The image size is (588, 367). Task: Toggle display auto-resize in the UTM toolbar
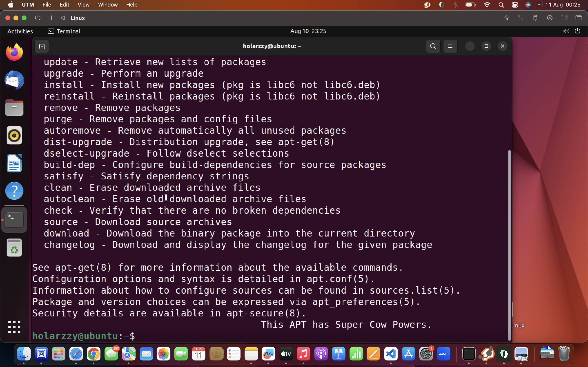521,18
